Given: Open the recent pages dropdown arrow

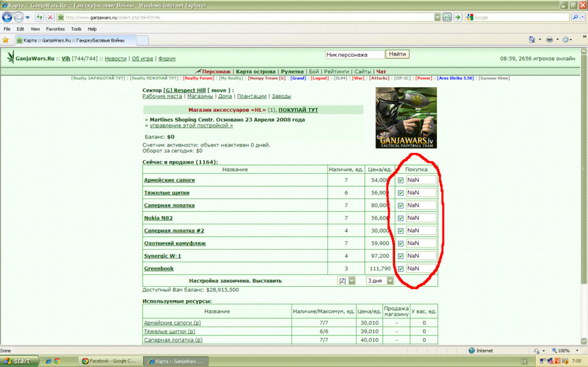Looking at the screenshot, I should [27, 18].
